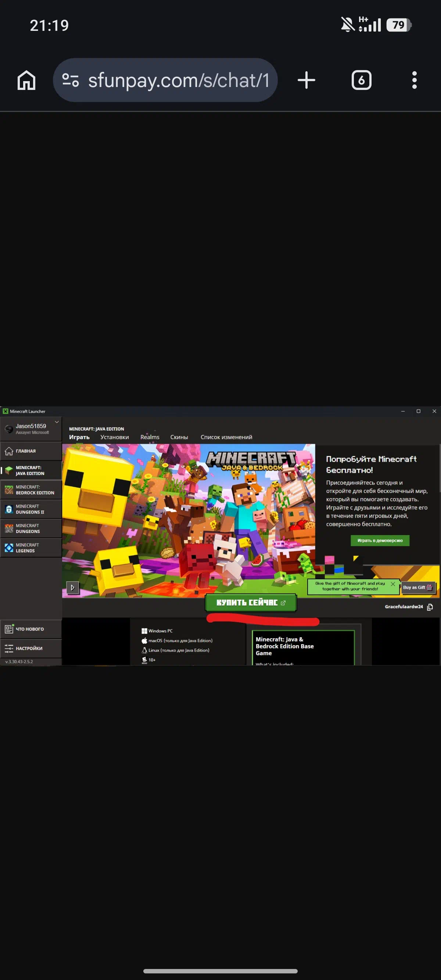Image resolution: width=441 pixels, height=980 pixels.
Task: Open Minecraft Dungeons II from sidebar
Action: 31,509
